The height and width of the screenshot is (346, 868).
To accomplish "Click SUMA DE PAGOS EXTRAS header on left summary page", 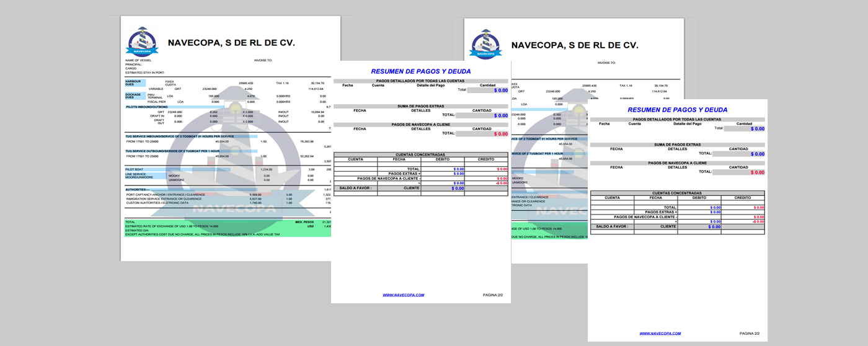I will [x=420, y=106].
